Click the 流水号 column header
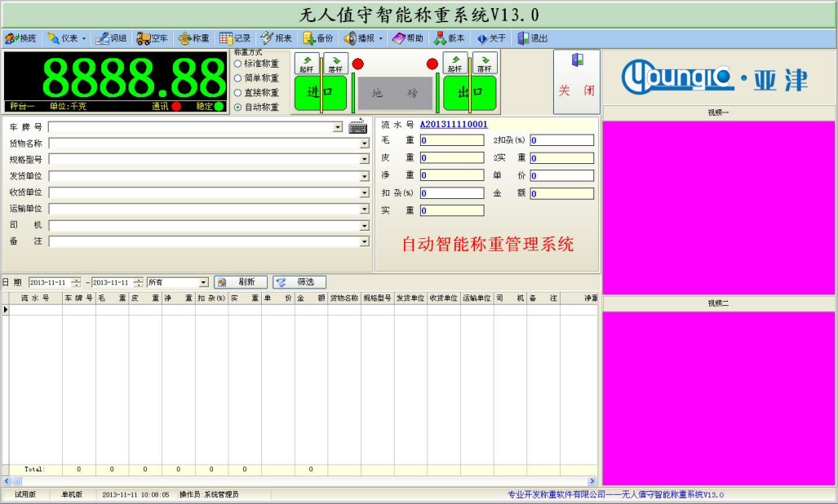This screenshot has width=838, height=504. pyautogui.click(x=35, y=298)
